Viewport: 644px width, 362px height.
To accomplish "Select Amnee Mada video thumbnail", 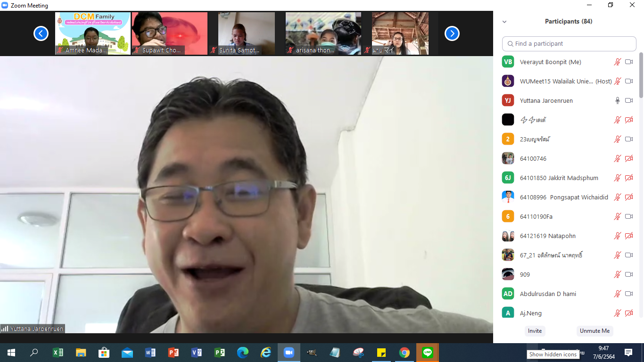I will 93,33.
